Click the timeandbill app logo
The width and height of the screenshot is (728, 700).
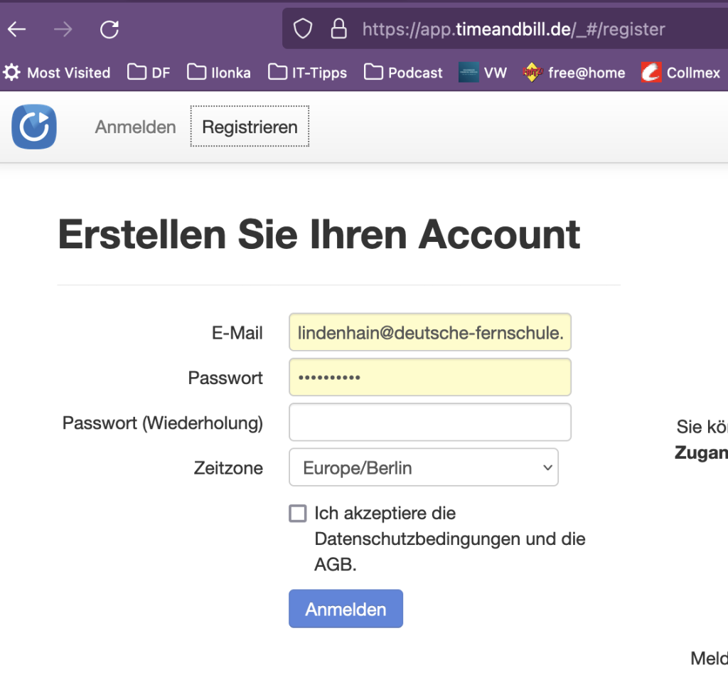34,127
